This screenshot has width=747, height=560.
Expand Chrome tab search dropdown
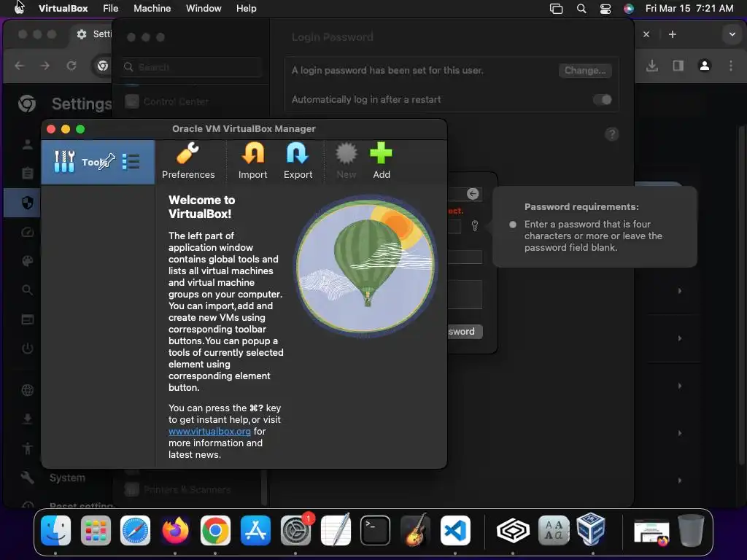click(x=732, y=34)
